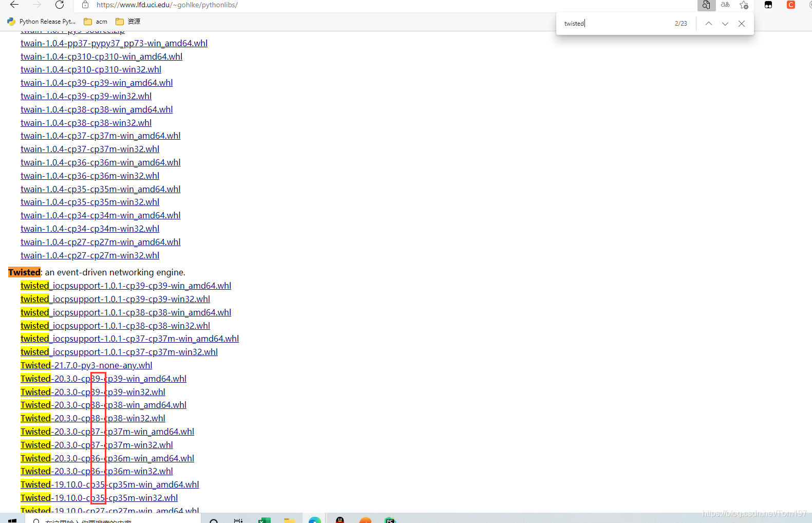Download Twisted-19.10.0-cp35-cp35m-win32.whl
This screenshot has width=812, height=523.
pyautogui.click(x=99, y=498)
